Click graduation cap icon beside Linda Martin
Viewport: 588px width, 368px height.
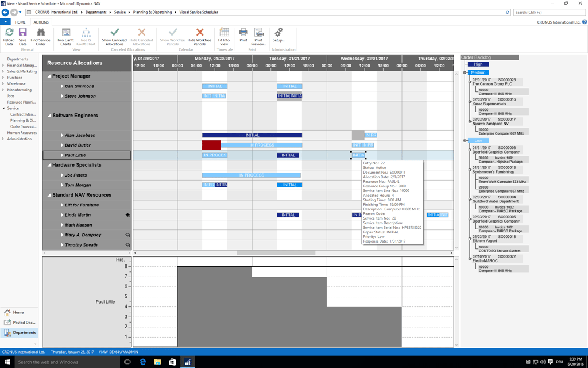(x=127, y=215)
